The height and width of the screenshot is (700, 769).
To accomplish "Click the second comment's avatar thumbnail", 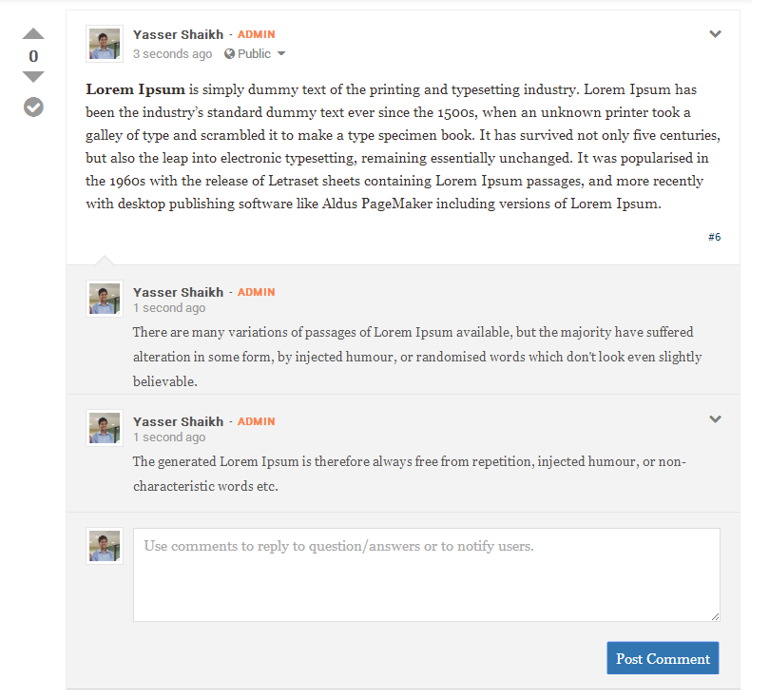I will point(105,428).
